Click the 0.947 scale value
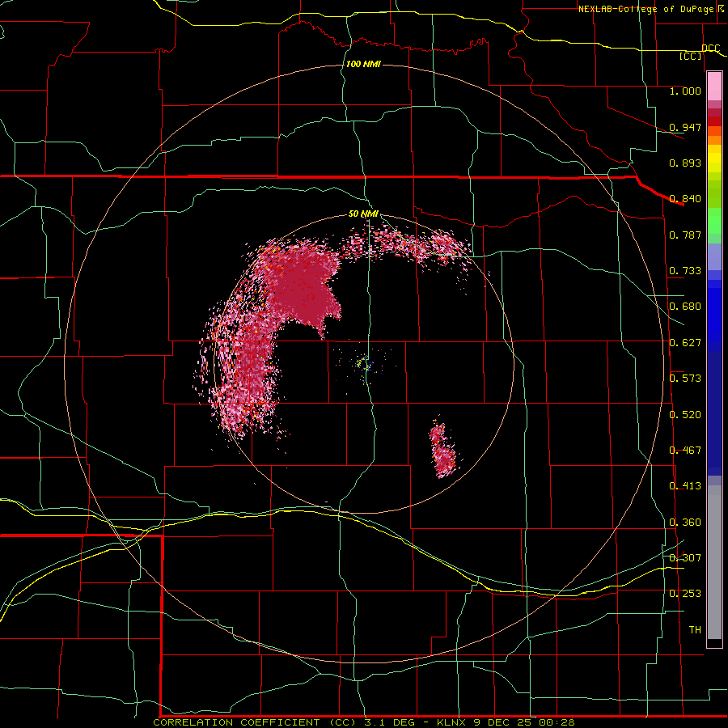 point(685,127)
